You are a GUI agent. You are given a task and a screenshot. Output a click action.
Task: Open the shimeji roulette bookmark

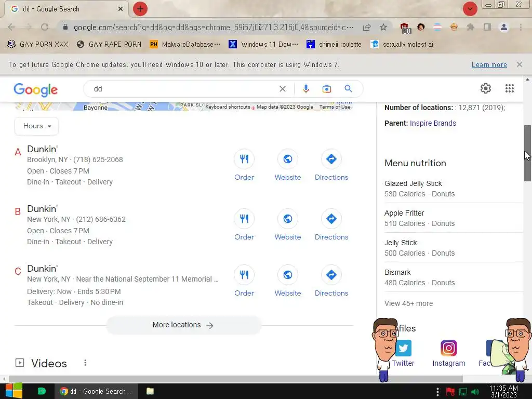(334, 44)
